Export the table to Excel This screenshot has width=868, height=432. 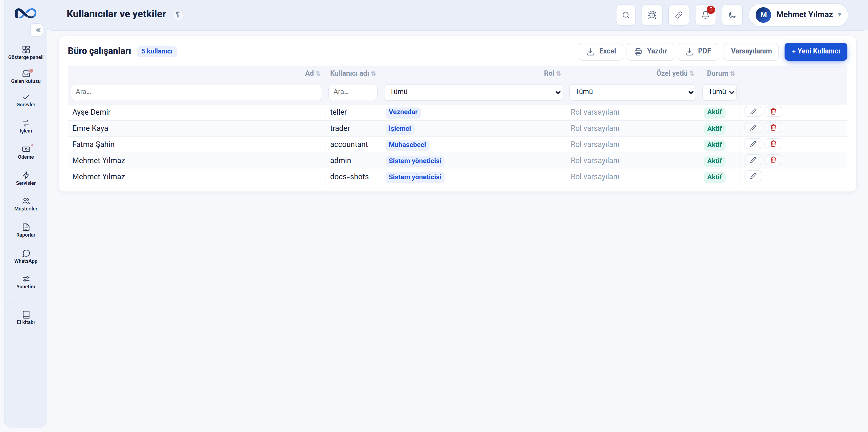(x=600, y=51)
